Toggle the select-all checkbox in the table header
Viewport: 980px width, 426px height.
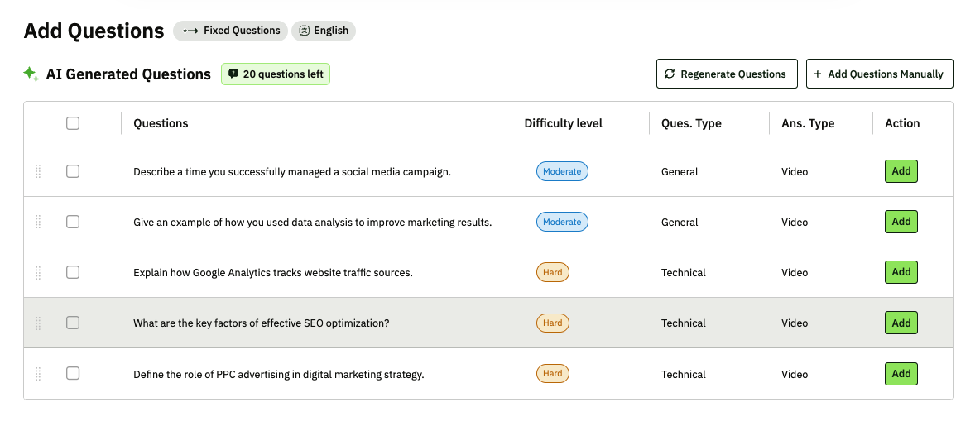pyautogui.click(x=73, y=123)
